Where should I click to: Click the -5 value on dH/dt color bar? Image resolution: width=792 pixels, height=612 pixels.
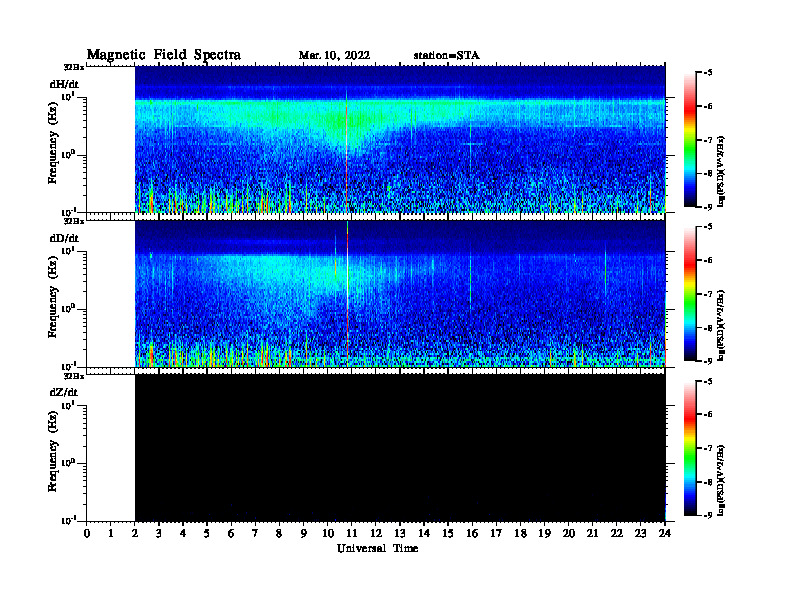pos(708,73)
